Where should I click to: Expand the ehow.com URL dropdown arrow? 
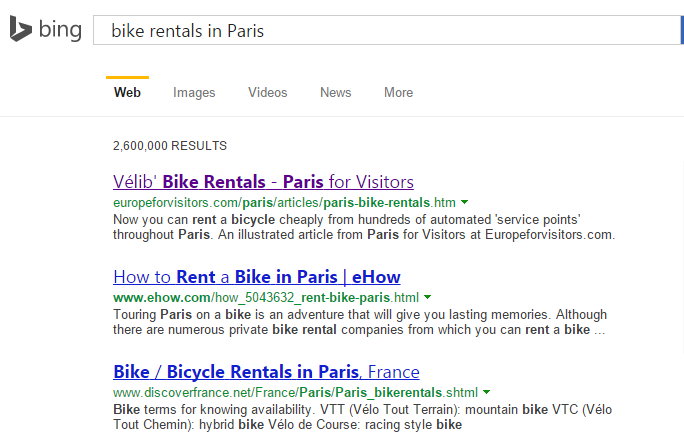click(x=428, y=298)
